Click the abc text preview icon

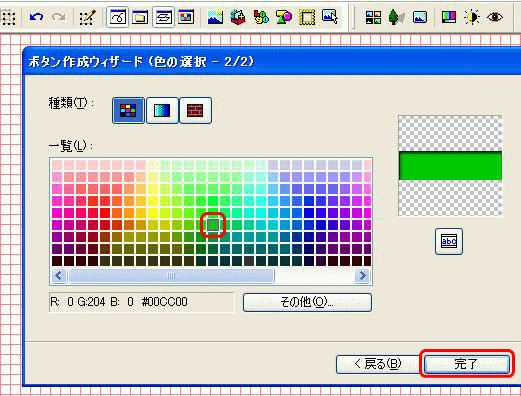coord(449,241)
